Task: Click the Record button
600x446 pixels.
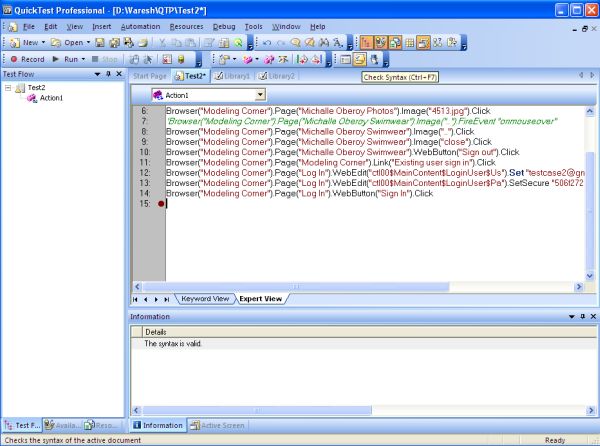Action: [x=28, y=59]
